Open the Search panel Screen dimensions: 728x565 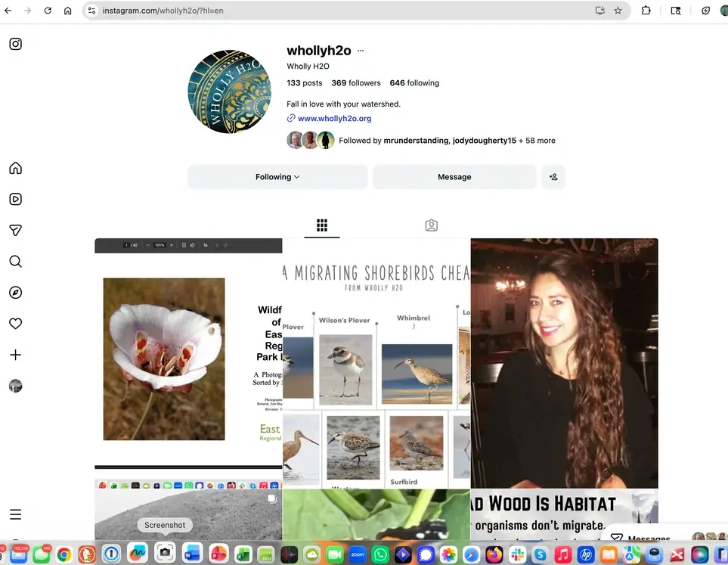[15, 262]
